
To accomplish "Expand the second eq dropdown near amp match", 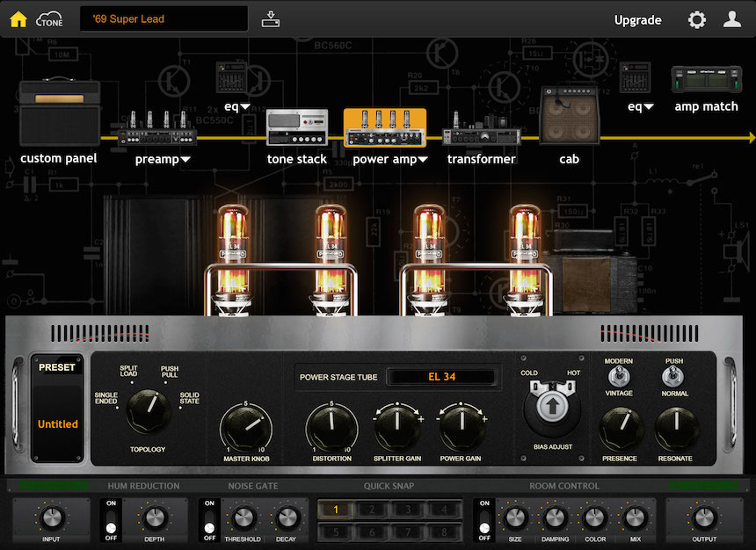I will 649,106.
